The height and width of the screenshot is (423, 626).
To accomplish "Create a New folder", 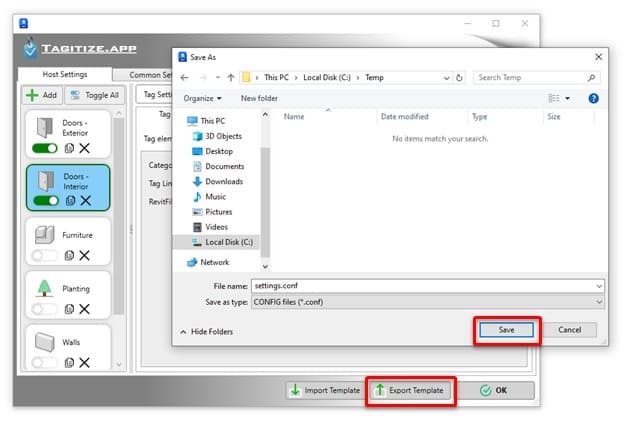I will click(x=259, y=98).
